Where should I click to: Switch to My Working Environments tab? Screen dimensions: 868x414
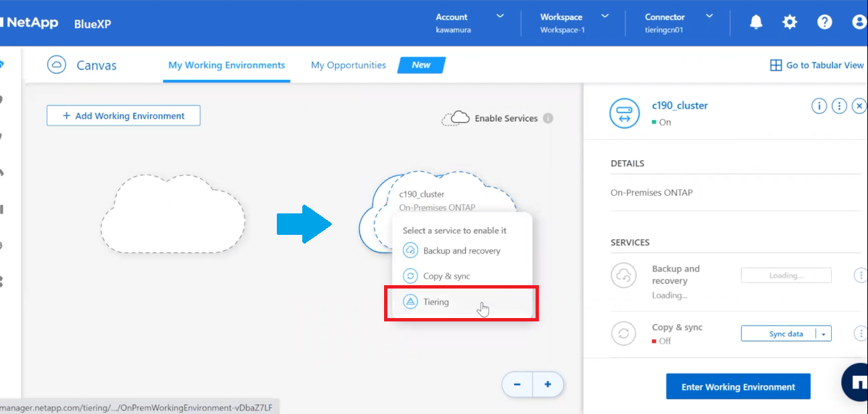(227, 65)
